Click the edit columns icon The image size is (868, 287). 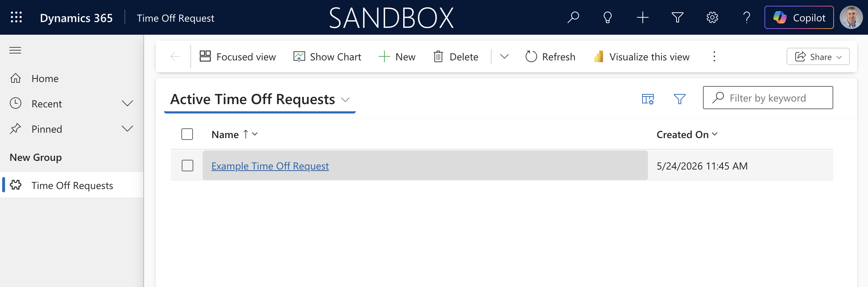pyautogui.click(x=648, y=99)
